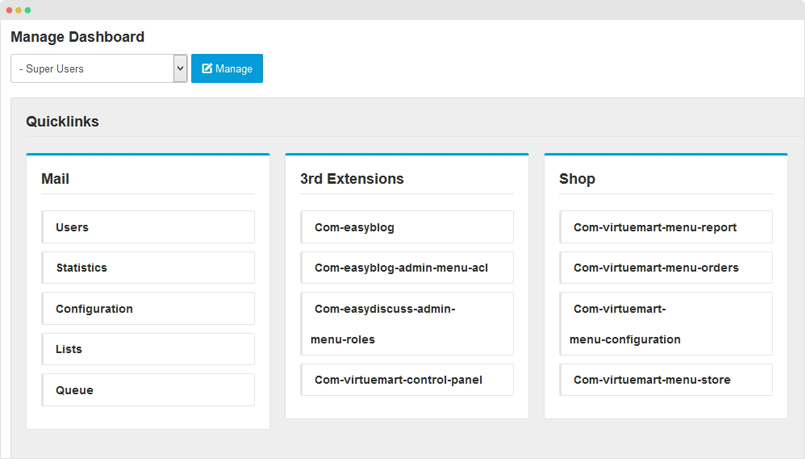Open the Queue quicklink
This screenshot has height=459, width=805.
pos(148,390)
